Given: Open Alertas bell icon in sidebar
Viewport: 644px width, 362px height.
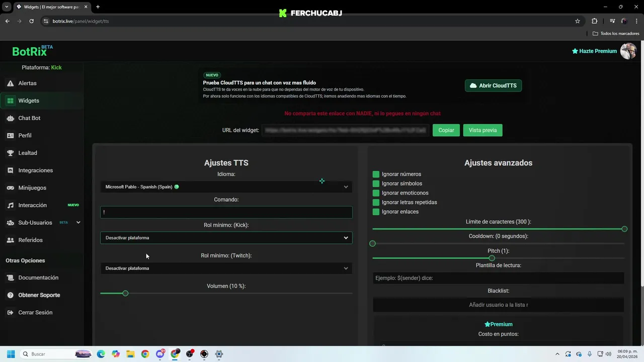Looking at the screenshot, I should point(10,83).
